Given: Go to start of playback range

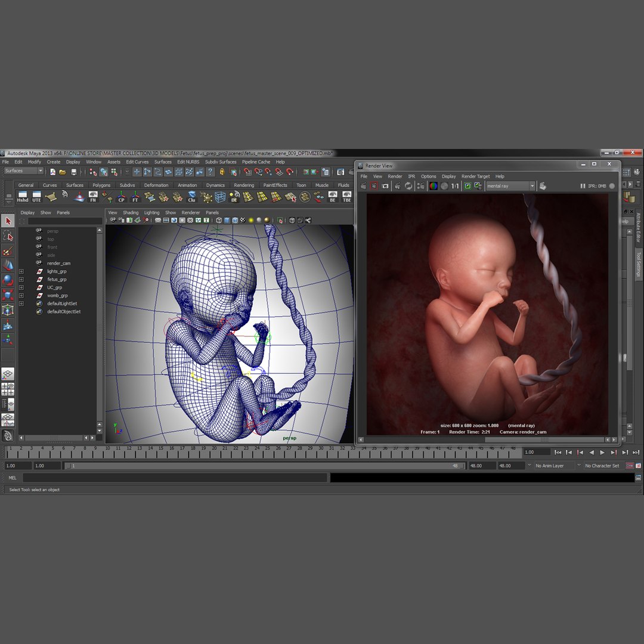Looking at the screenshot, I should click(x=558, y=452).
